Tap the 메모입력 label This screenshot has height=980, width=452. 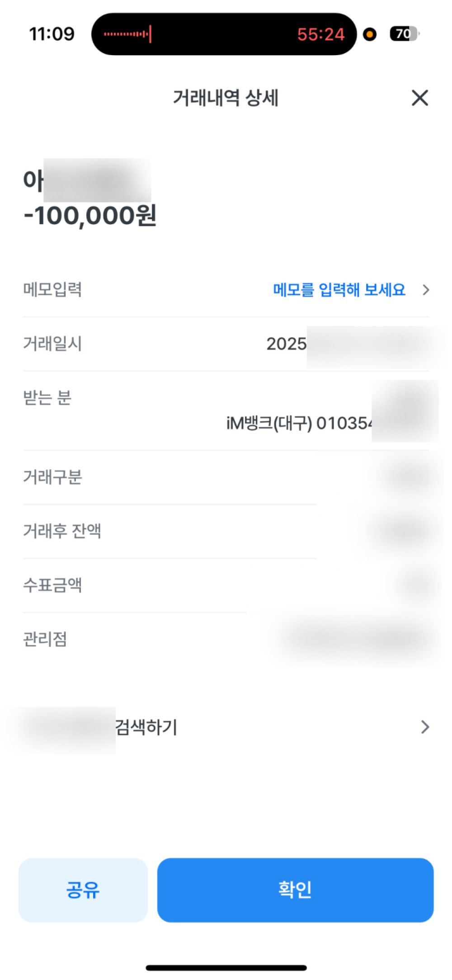52,290
